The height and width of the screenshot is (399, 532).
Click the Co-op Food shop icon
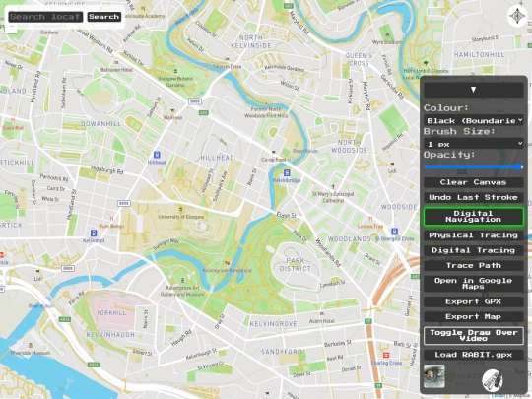coord(274,152)
